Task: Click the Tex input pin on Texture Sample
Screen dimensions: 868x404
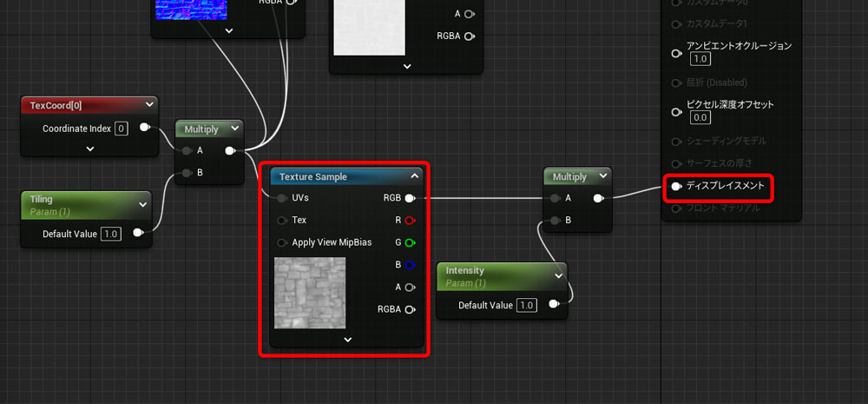Action: (x=282, y=220)
